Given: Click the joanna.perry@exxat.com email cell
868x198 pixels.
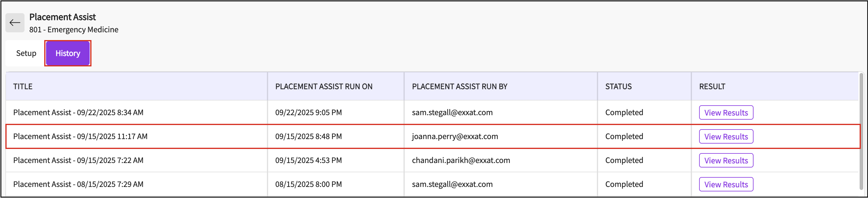Looking at the screenshot, I should coord(455,137).
